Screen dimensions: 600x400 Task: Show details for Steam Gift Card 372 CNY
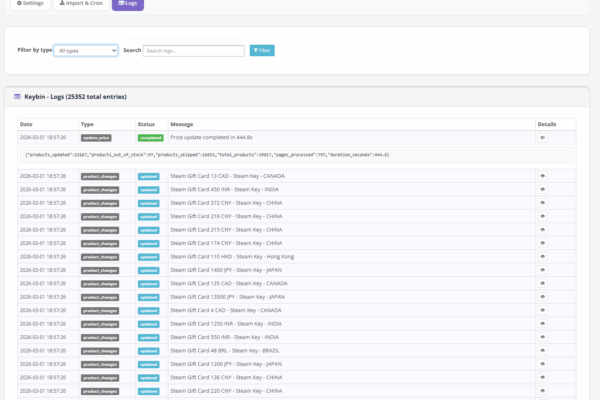[x=543, y=202]
